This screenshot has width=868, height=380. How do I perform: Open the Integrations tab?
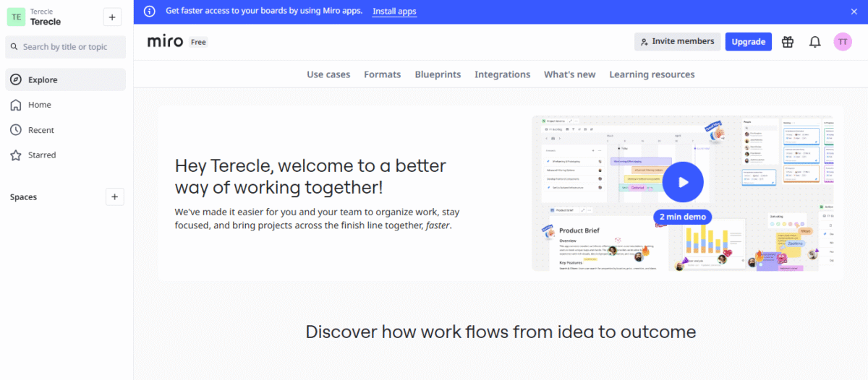click(x=502, y=74)
